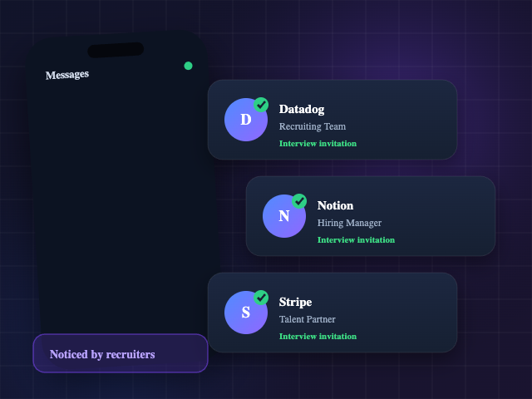
Task: Open the Stripe Interview invitation link
Action: coord(318,336)
